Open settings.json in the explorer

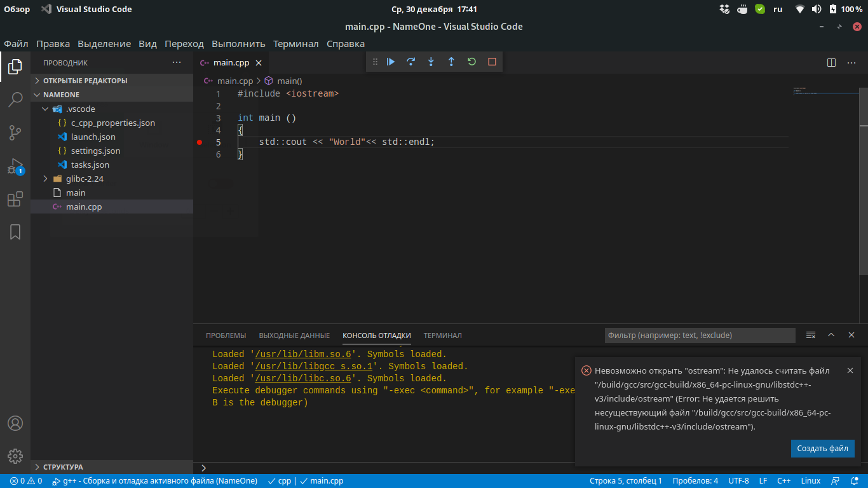pyautogui.click(x=112, y=151)
